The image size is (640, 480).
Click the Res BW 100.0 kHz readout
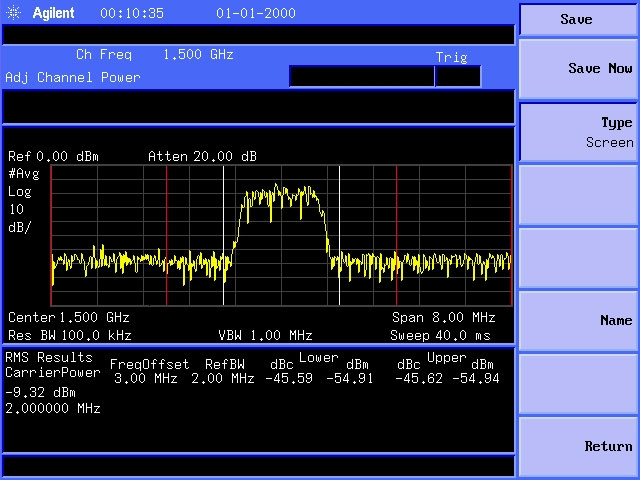[70, 336]
